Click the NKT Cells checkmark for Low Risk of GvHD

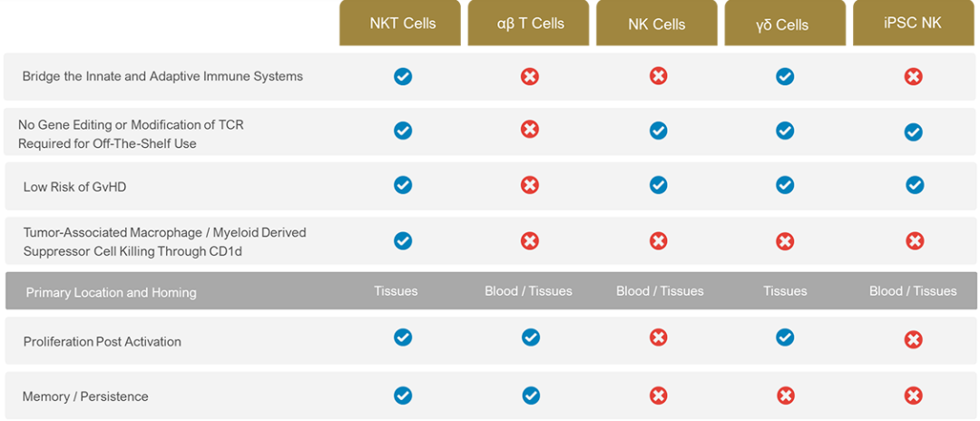click(403, 185)
